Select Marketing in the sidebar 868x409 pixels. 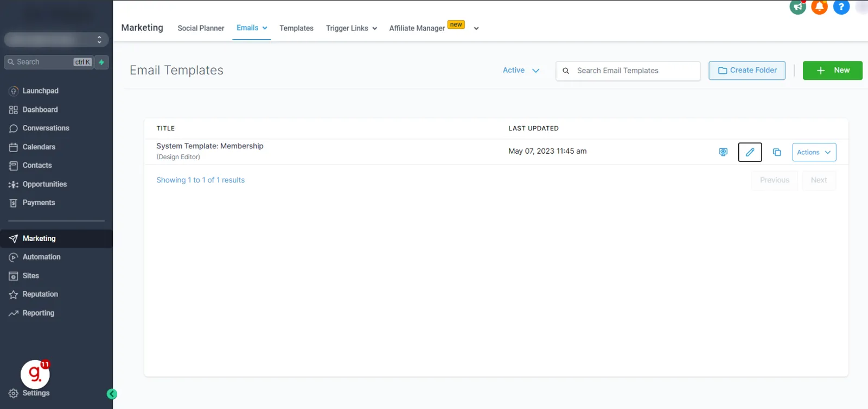click(x=56, y=238)
